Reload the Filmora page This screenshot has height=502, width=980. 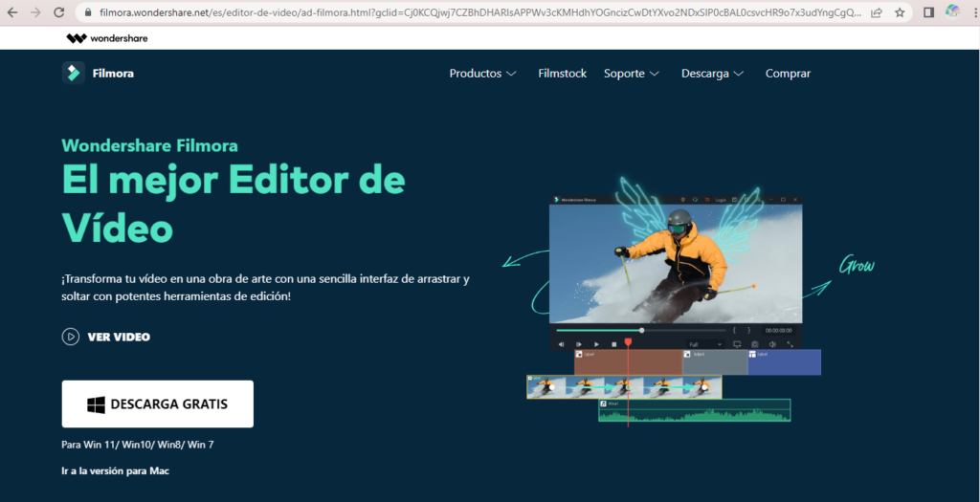[x=58, y=12]
